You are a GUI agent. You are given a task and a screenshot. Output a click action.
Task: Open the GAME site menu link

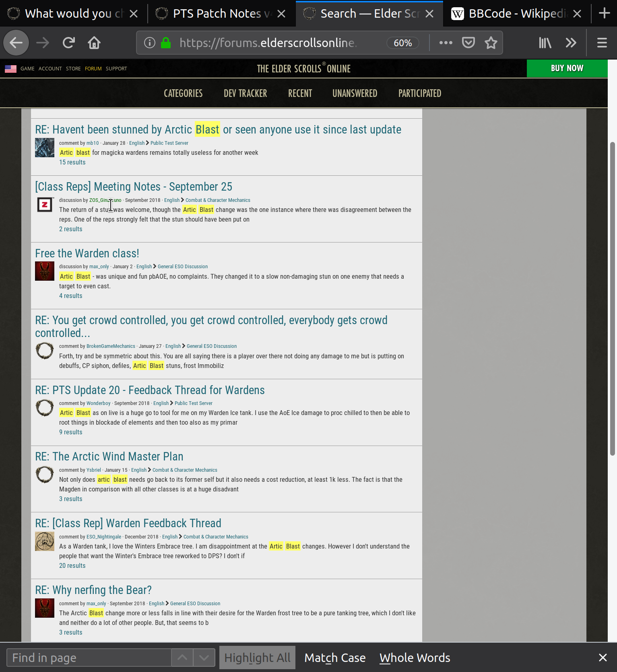[27, 69]
